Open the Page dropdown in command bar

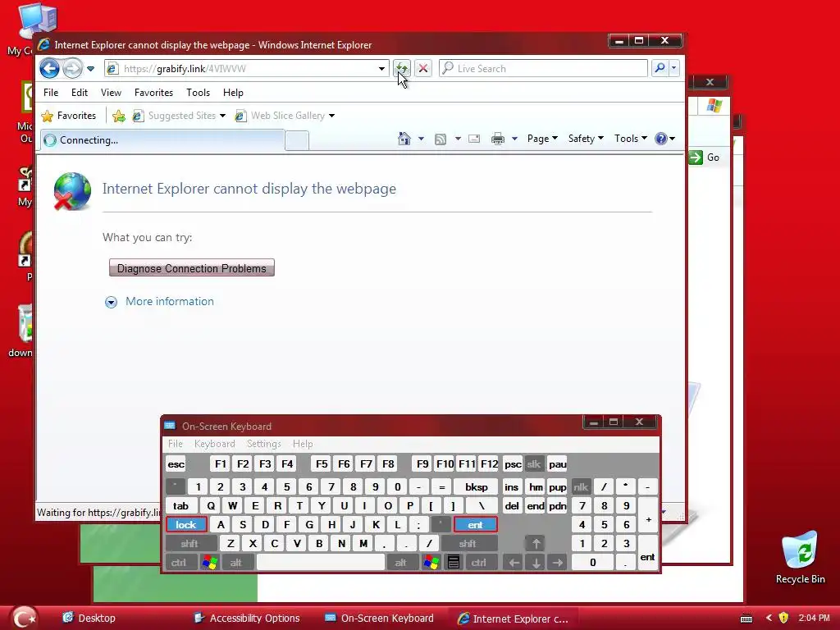542,139
